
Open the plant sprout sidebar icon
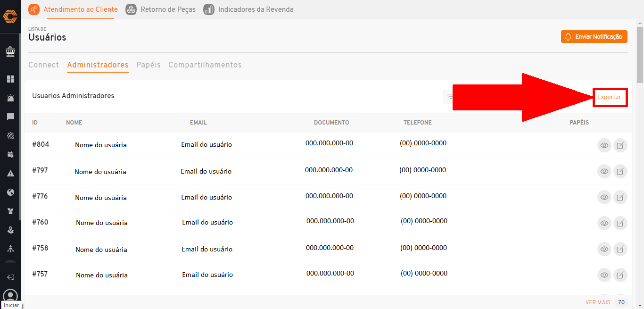pyautogui.click(x=10, y=211)
